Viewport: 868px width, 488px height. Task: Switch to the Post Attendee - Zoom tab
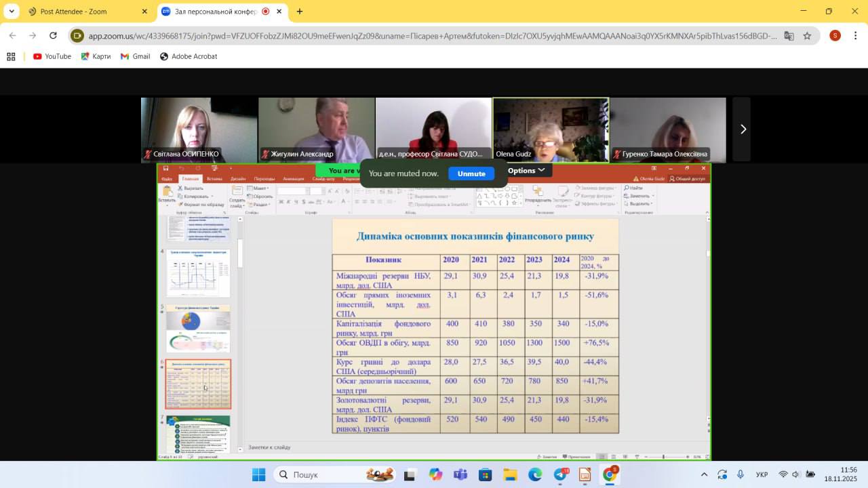pos(86,12)
